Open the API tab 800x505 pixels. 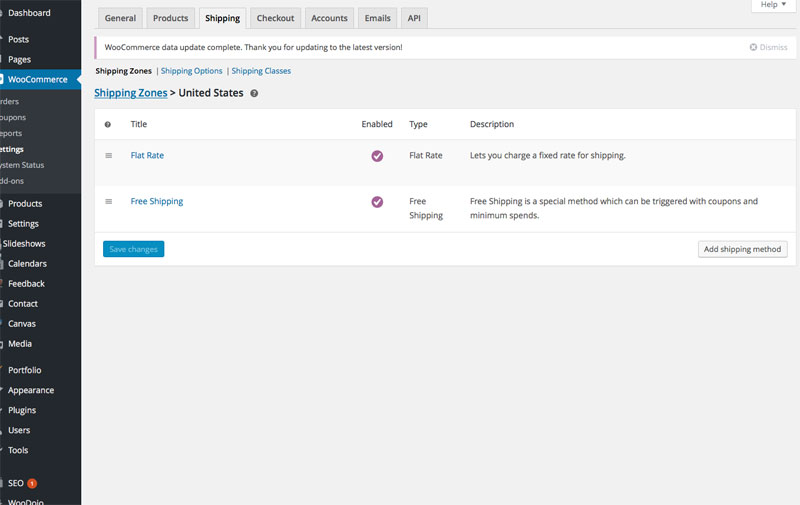(x=414, y=18)
